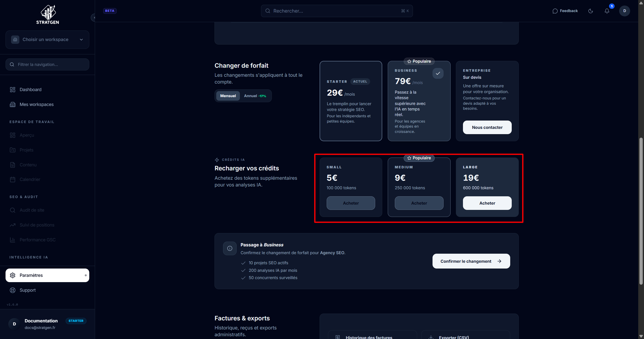Open the user avatar D in header
The height and width of the screenshot is (339, 644).
pyautogui.click(x=624, y=11)
